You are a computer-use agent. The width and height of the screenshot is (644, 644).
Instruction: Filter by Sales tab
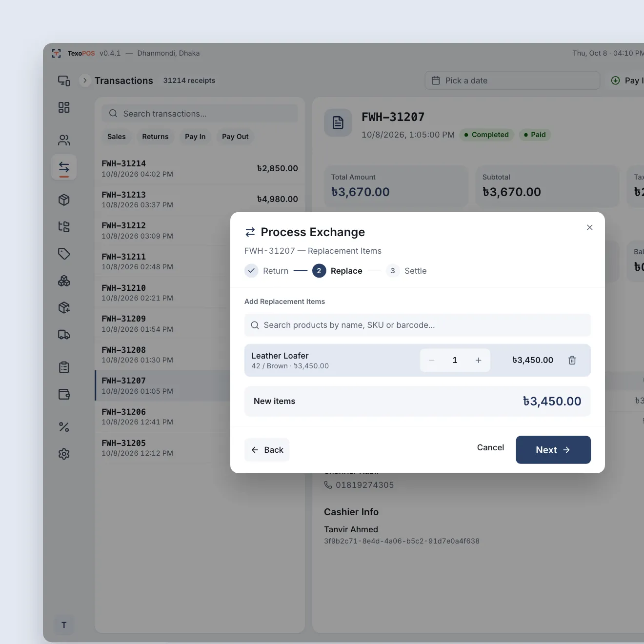[117, 137]
